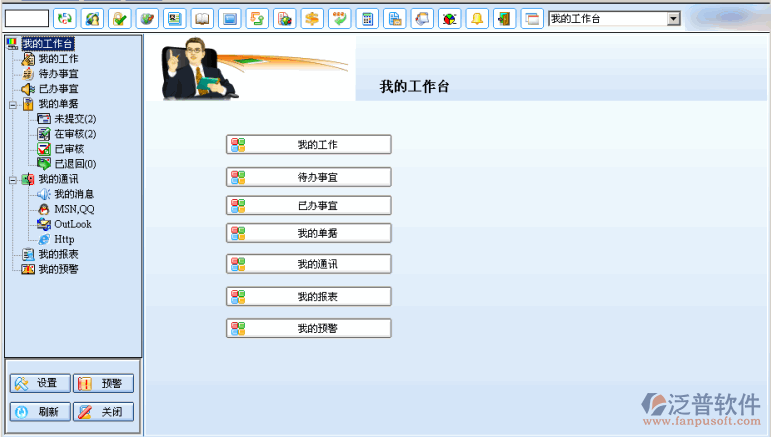Viewport: 771px width, 437px height.
Task: Open 已审核 in the tree
Action: point(69,149)
